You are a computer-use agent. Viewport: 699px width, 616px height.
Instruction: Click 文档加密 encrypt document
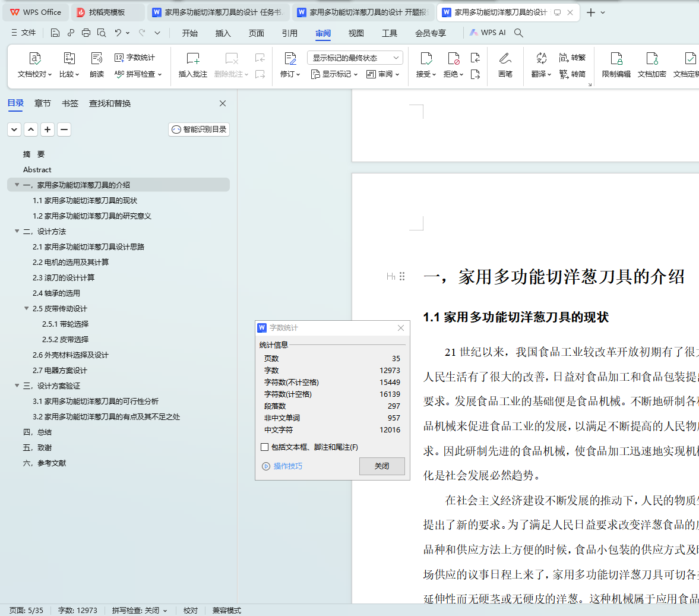[x=651, y=65]
